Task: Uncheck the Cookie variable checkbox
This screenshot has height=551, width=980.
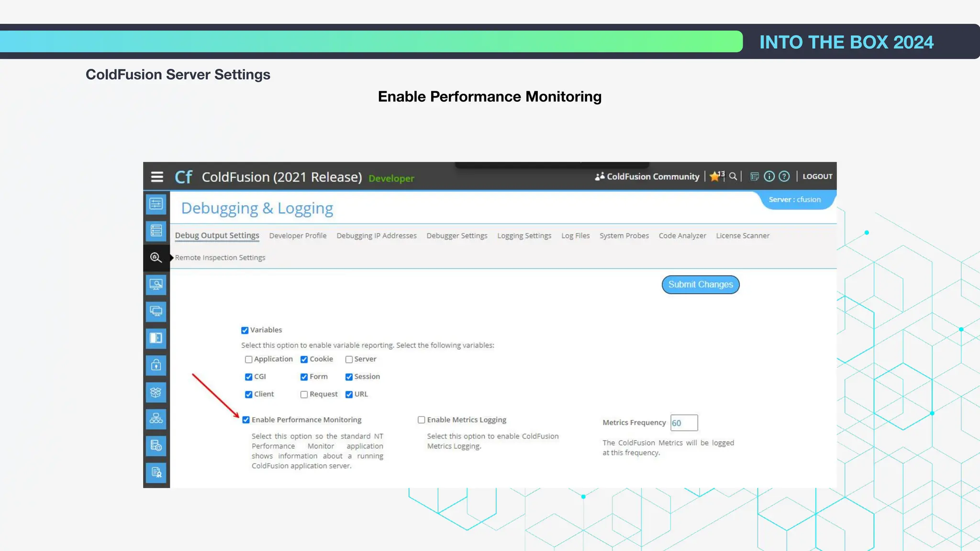Action: click(x=304, y=360)
